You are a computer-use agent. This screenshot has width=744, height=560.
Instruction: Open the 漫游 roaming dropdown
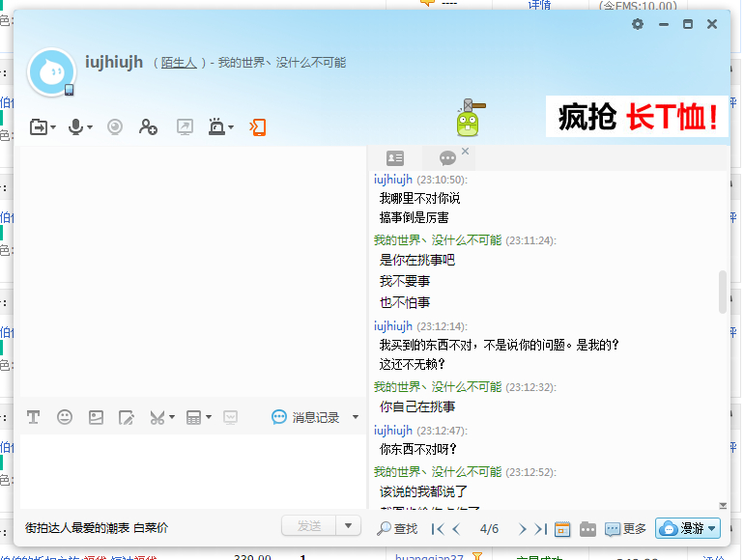tap(688, 528)
